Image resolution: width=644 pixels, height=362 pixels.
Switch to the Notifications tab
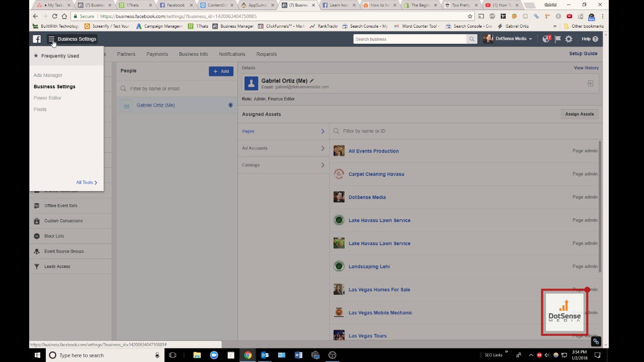tap(232, 54)
